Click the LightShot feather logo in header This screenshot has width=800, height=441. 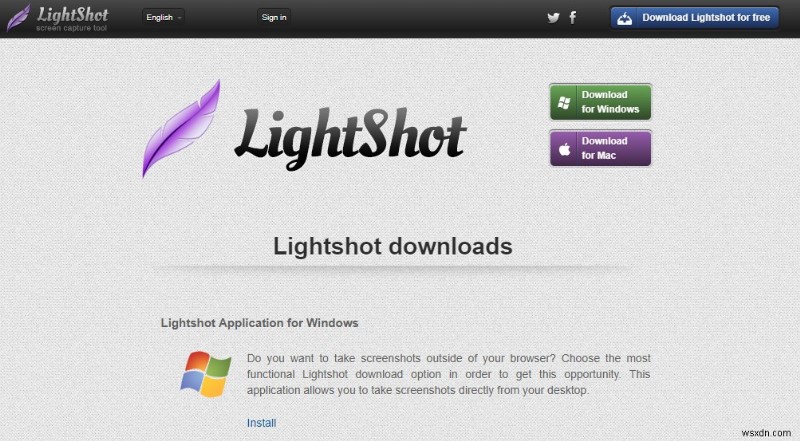[x=18, y=18]
